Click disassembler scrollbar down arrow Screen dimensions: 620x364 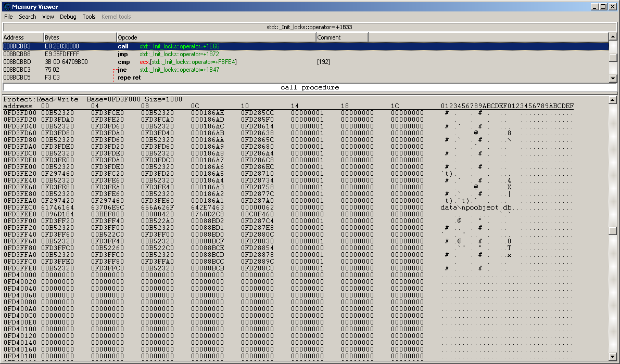point(613,79)
